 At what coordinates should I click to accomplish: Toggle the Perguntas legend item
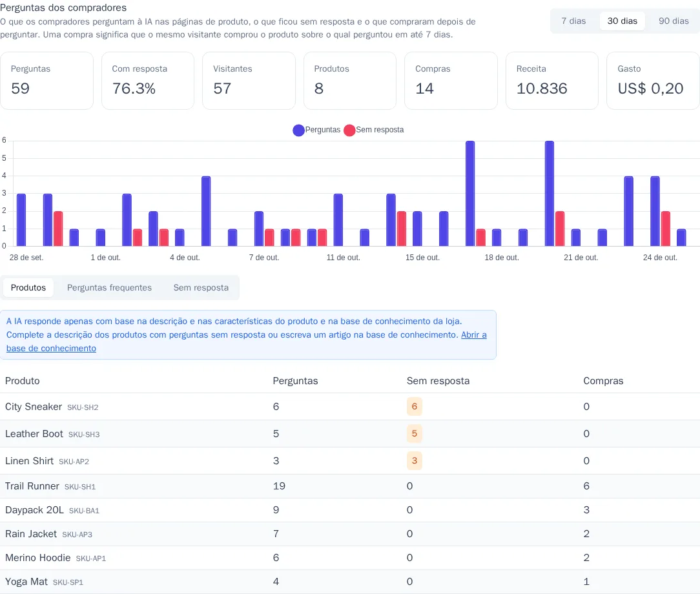[x=316, y=130]
